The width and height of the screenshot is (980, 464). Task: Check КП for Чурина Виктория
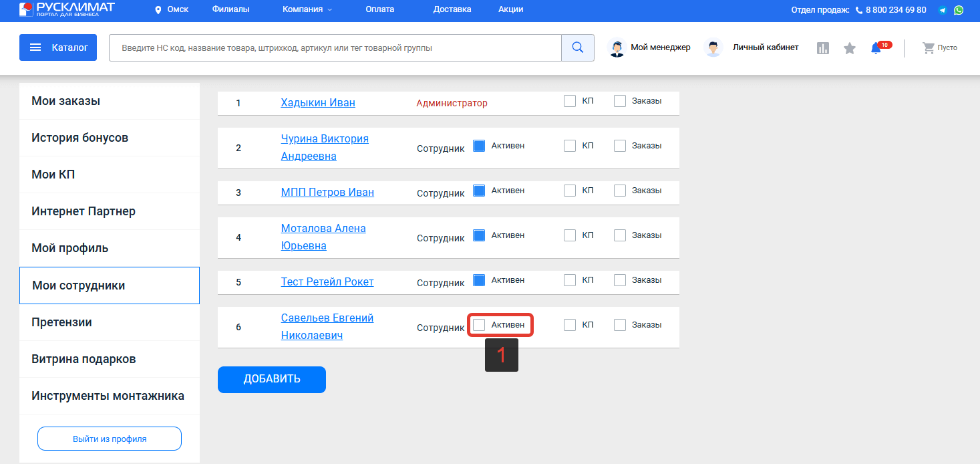click(x=570, y=146)
